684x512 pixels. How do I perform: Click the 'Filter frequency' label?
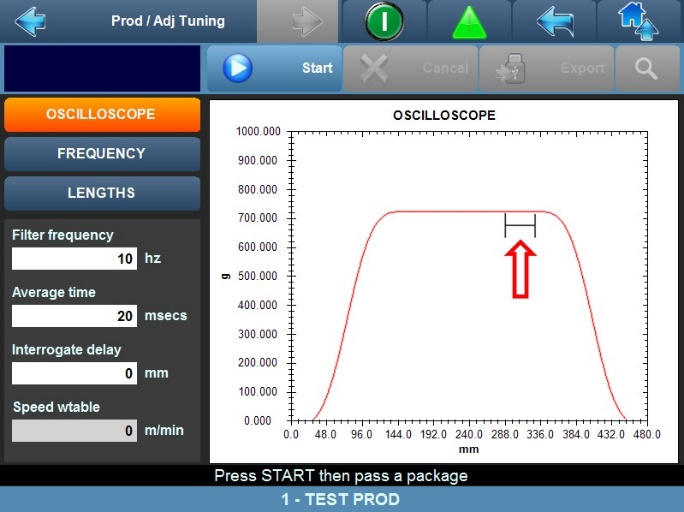[x=63, y=235]
